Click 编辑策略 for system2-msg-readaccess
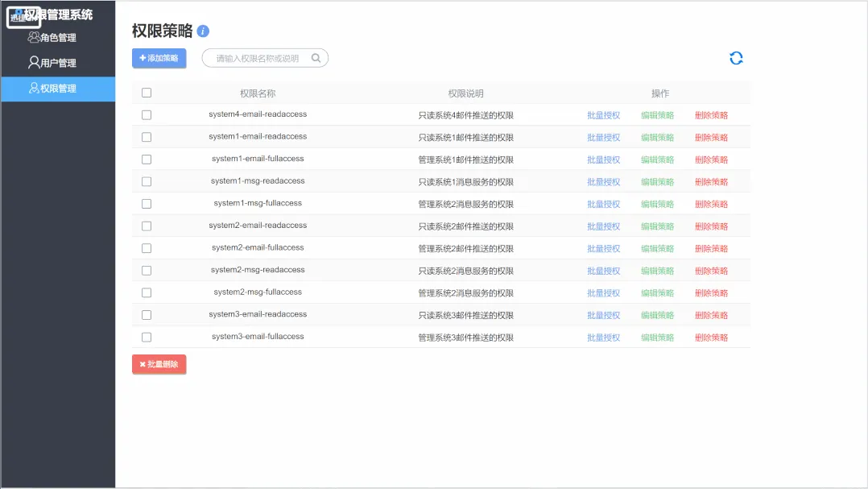This screenshot has height=489, width=868. pyautogui.click(x=657, y=271)
